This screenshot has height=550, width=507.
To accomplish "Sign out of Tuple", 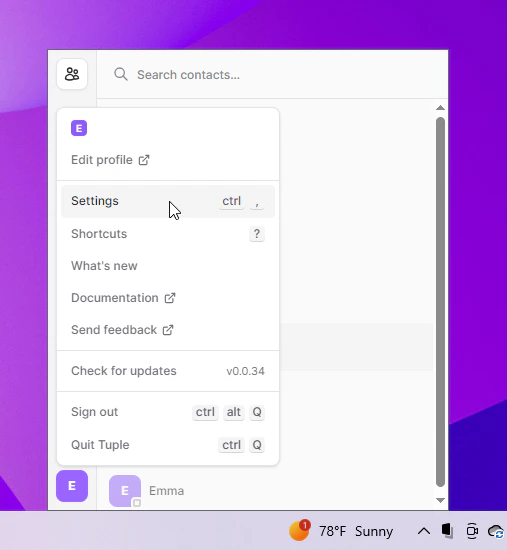I will [x=168, y=412].
